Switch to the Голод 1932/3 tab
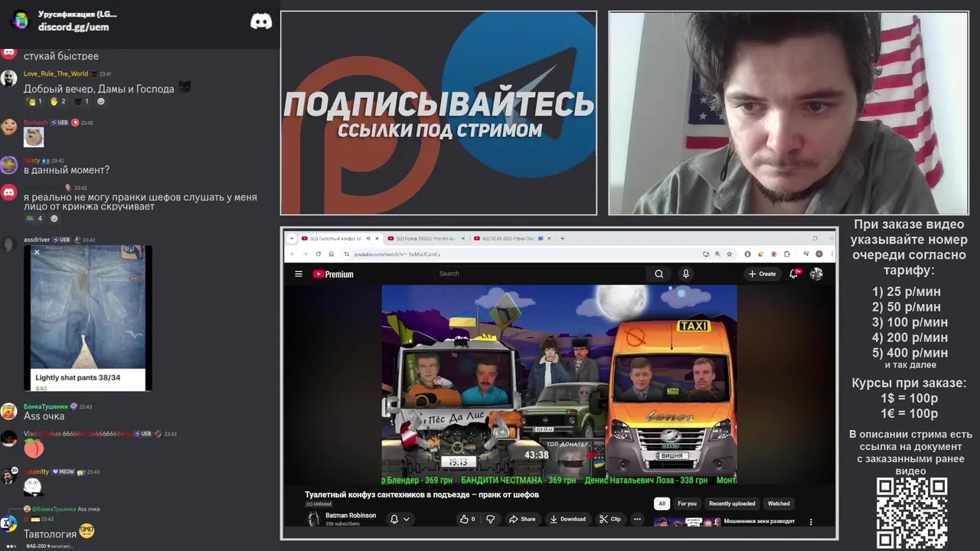 point(425,238)
